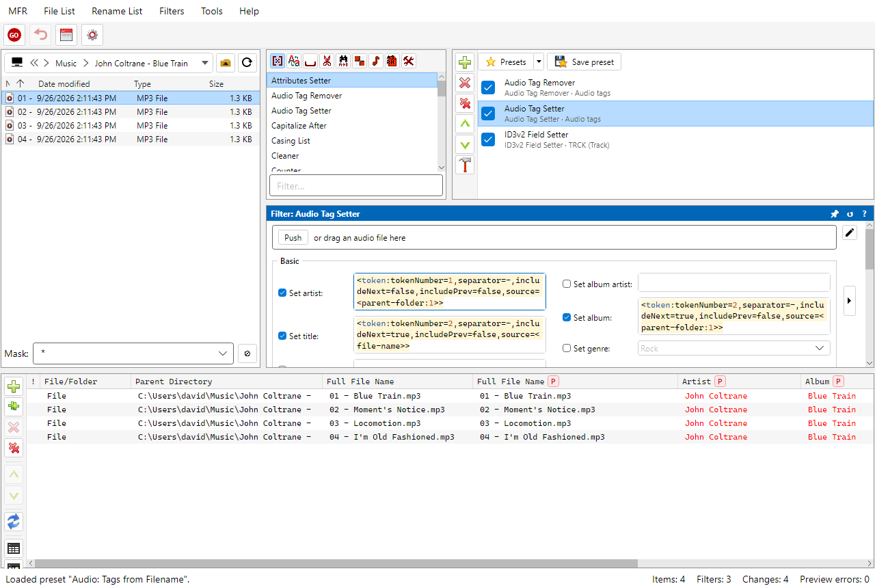Uncheck the Audio Tag Setter filter checkbox
Image resolution: width=875 pixels, height=588 pixels.
click(488, 113)
